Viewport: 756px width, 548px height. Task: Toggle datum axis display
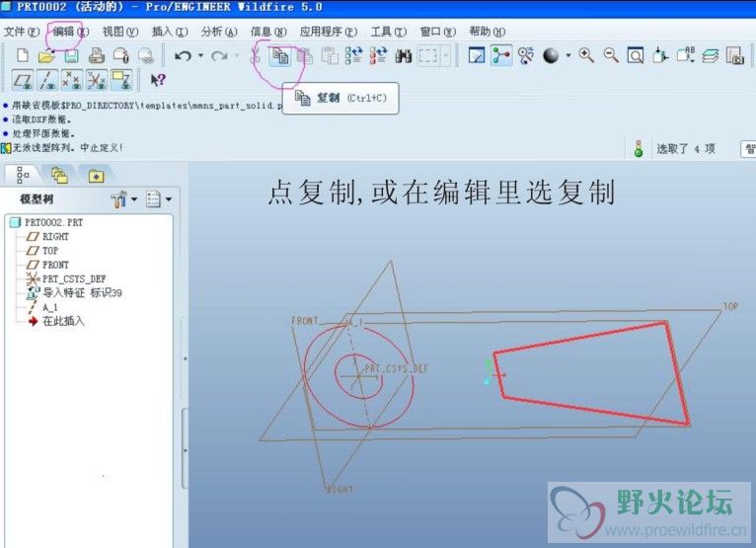(x=47, y=80)
